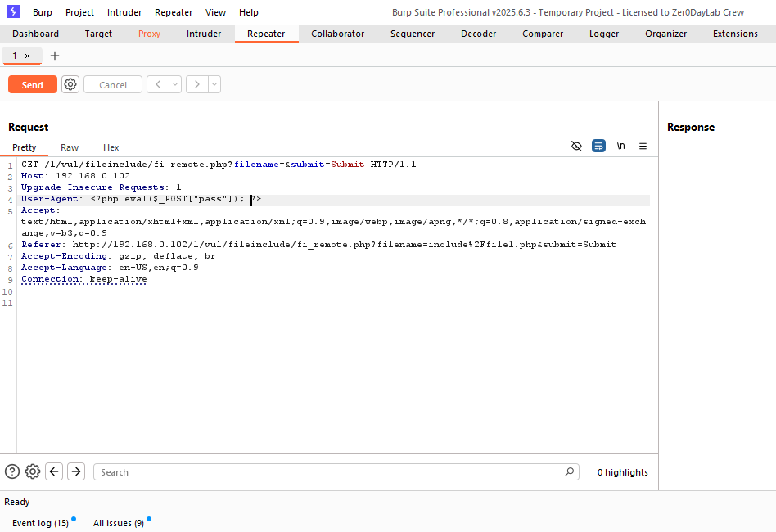This screenshot has width=776, height=532.
Task: Add a new Repeater tab with plus
Action: pos(55,56)
